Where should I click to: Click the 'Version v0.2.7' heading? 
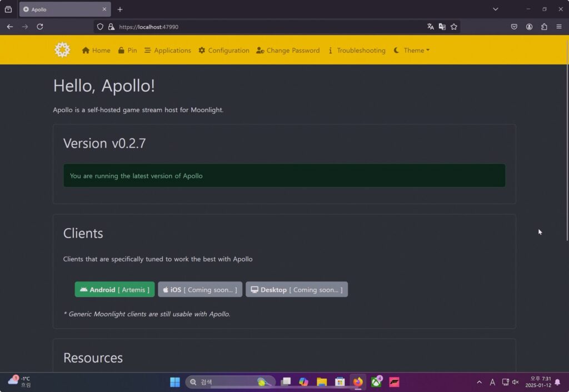(104, 143)
